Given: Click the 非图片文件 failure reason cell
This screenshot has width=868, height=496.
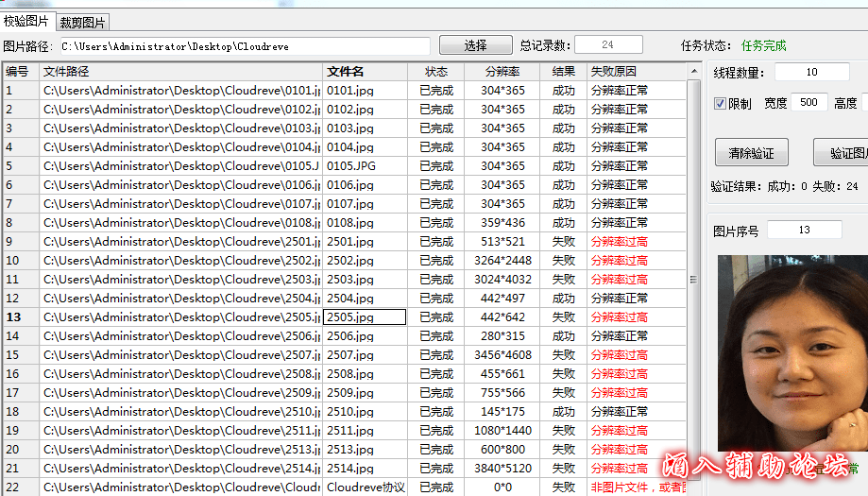Looking at the screenshot, I should (x=637, y=487).
